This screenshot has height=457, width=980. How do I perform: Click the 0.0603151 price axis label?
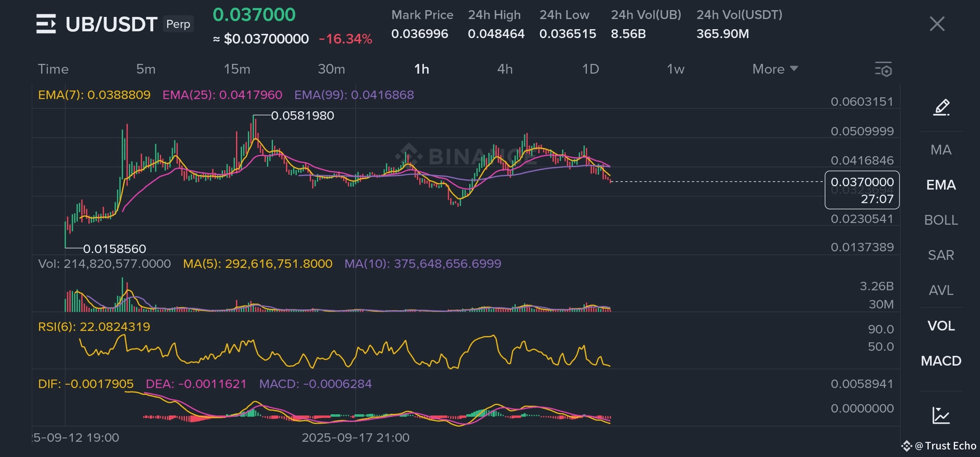tap(862, 102)
